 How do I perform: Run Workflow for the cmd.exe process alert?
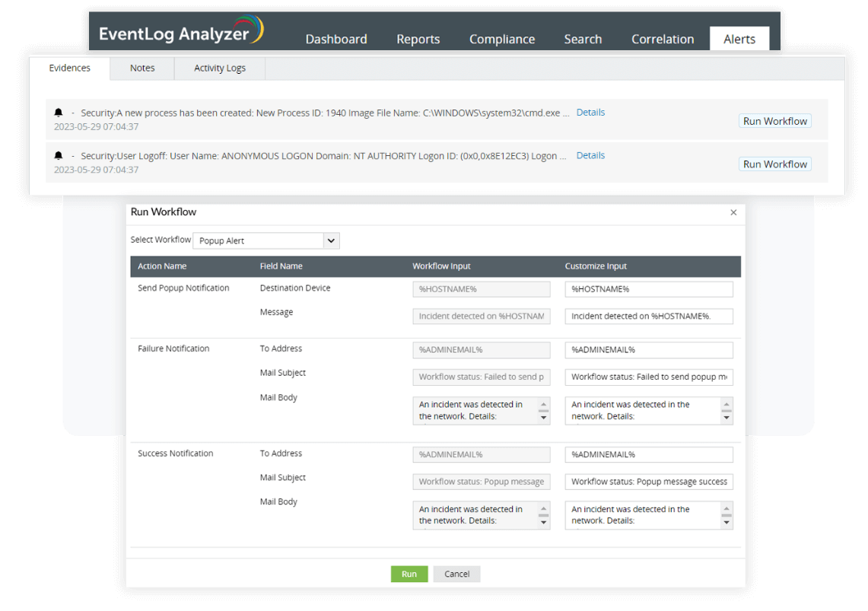(774, 121)
